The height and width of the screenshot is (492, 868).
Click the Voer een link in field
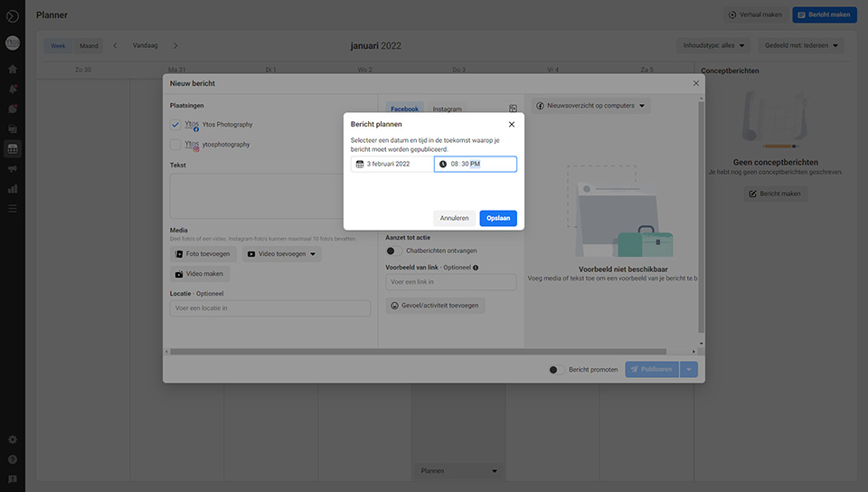(451, 282)
